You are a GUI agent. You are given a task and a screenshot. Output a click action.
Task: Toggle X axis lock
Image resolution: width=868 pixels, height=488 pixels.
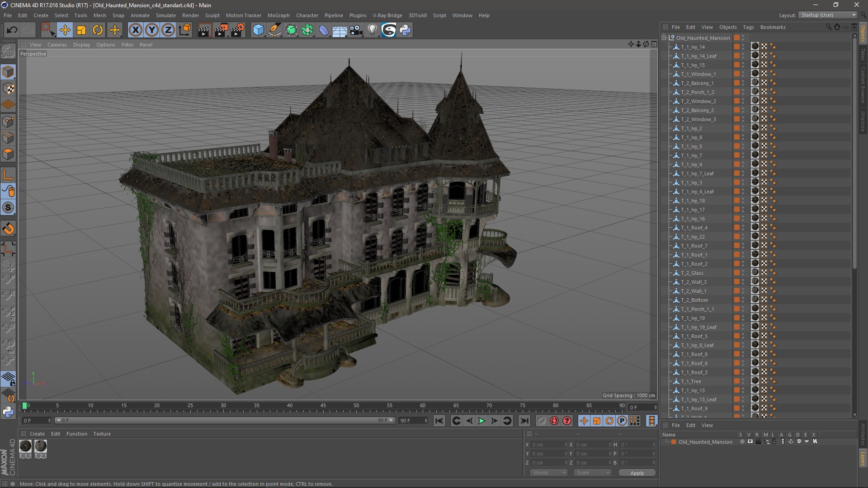[x=135, y=30]
